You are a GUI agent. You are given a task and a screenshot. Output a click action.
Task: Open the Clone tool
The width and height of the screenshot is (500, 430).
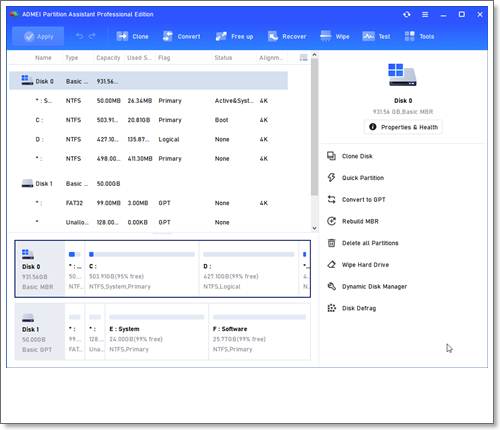point(132,36)
